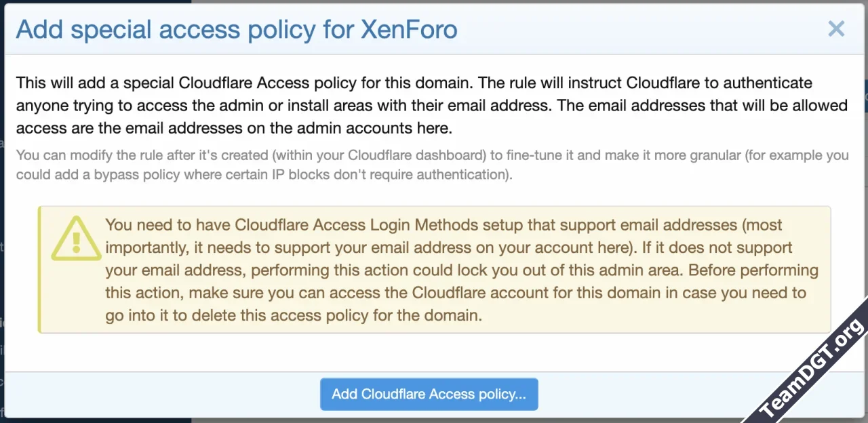Image resolution: width=868 pixels, height=423 pixels.
Task: Click the yellow warning notice box
Action: [434, 269]
